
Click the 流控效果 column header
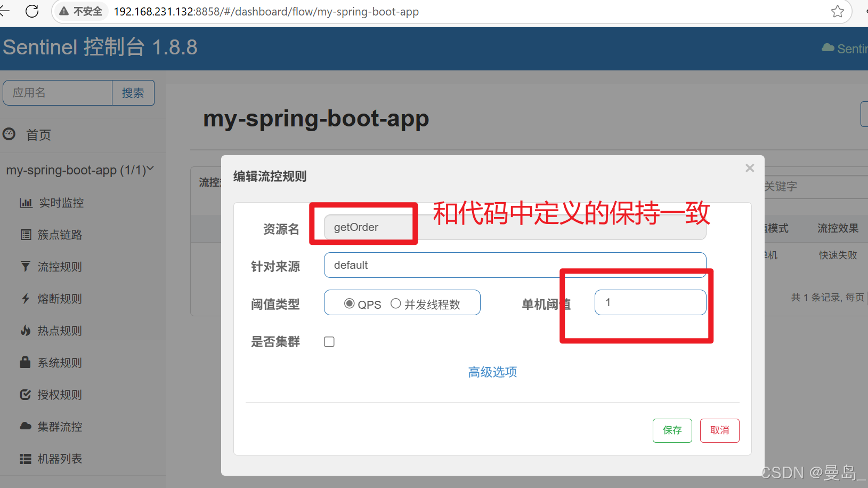[x=838, y=228]
